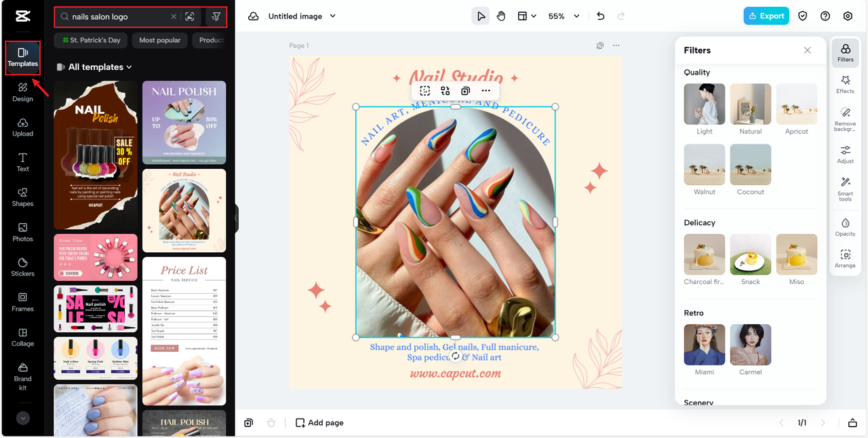The image size is (868, 438).
Task: Open the Photos sidebar tab
Action: coord(22,233)
